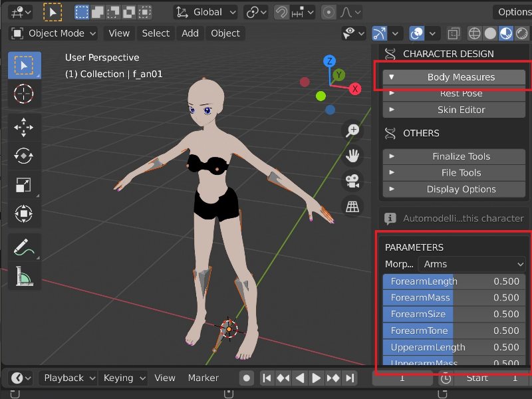Click the zoom magnifier icon in viewport
This screenshot has width=532, height=399.
click(352, 130)
